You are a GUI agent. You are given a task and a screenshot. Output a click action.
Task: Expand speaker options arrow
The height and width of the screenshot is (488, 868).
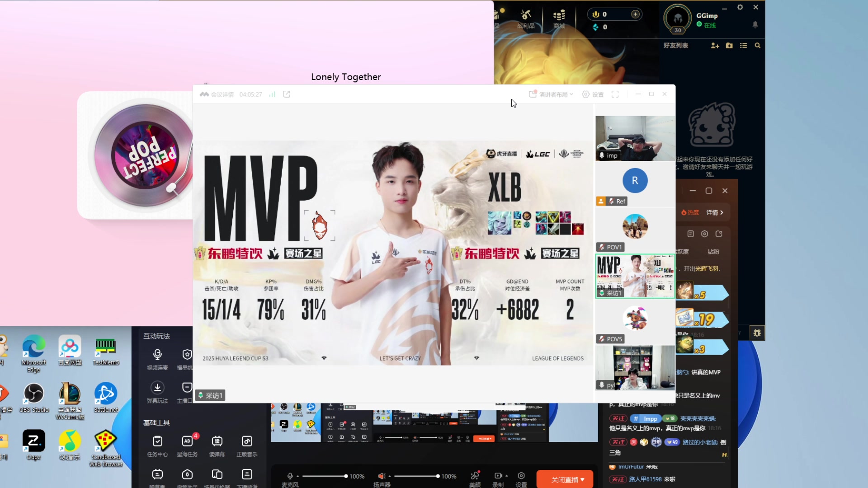click(x=390, y=476)
